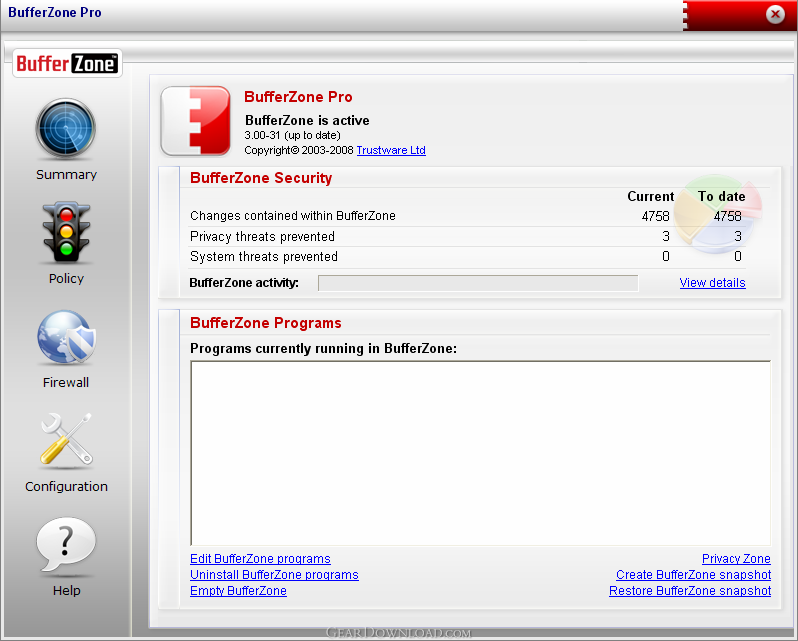Open Configuration tools icon
This screenshot has width=798, height=641.
66,440
